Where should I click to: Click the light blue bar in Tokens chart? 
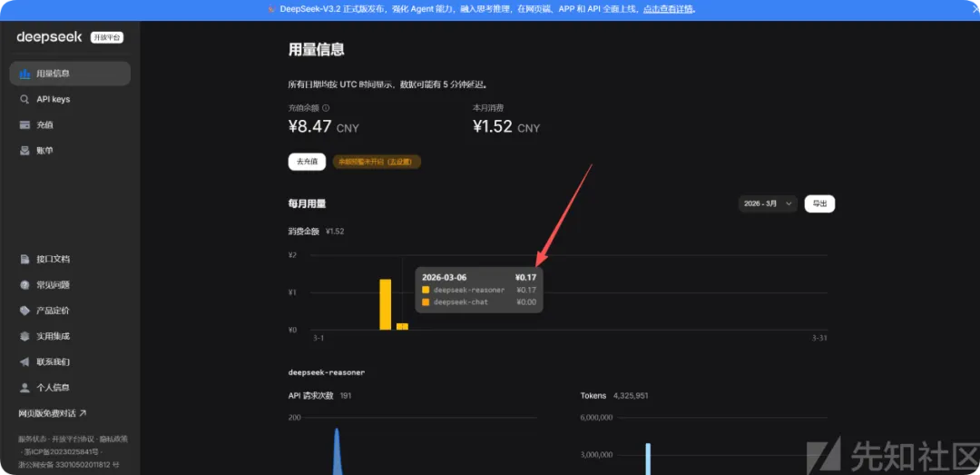pyautogui.click(x=648, y=459)
